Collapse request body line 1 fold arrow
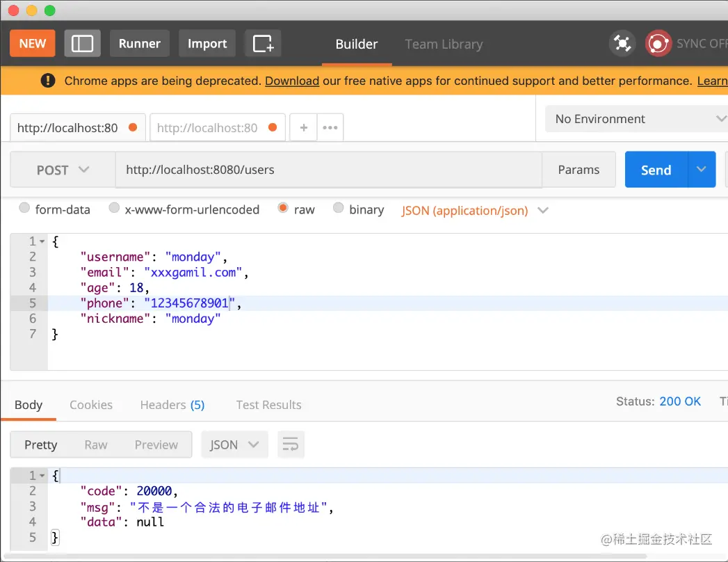Screen dimensions: 728x562 [x=42, y=241]
